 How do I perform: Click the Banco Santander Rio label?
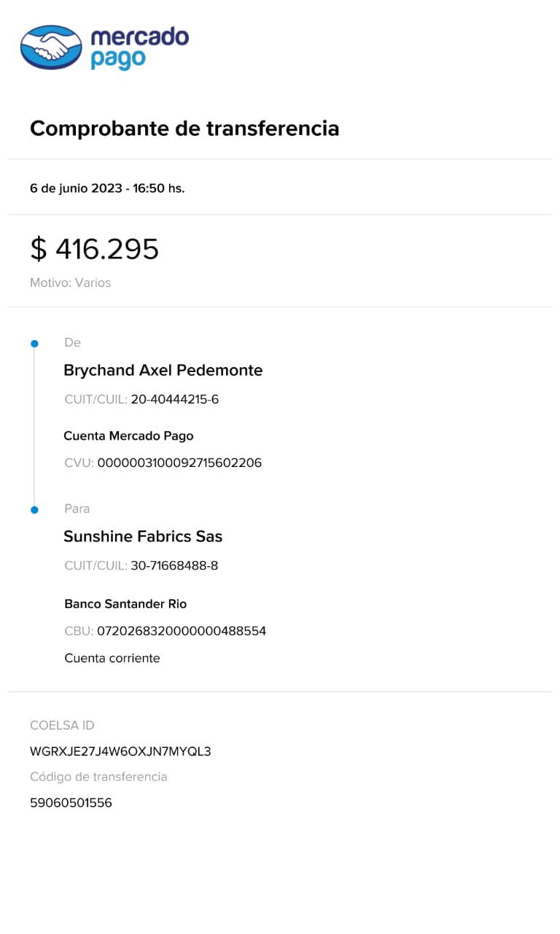(125, 603)
